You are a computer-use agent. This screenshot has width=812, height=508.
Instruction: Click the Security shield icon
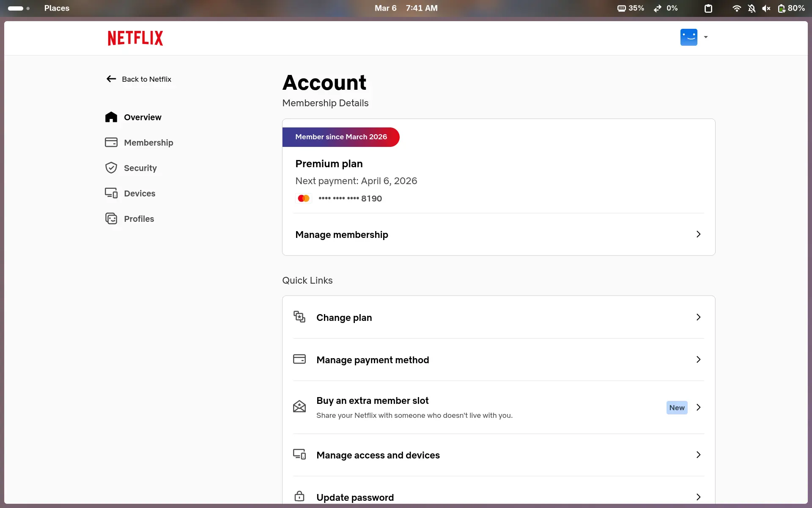111,168
